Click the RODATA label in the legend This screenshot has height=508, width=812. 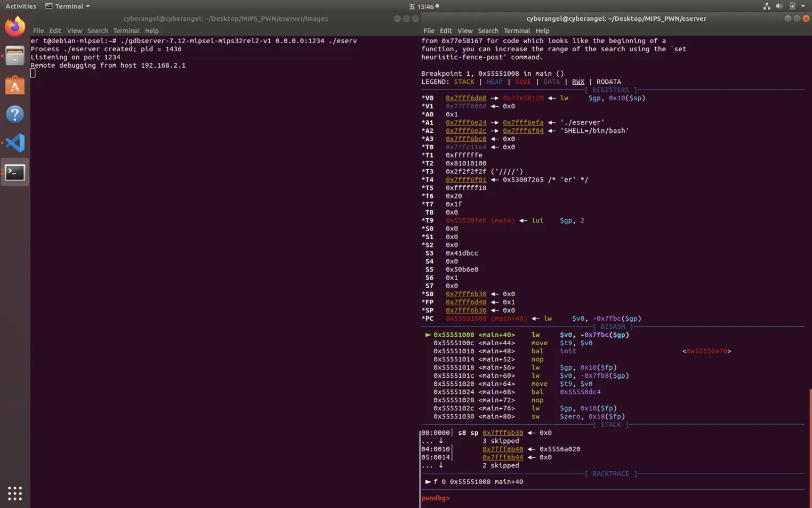(609, 82)
